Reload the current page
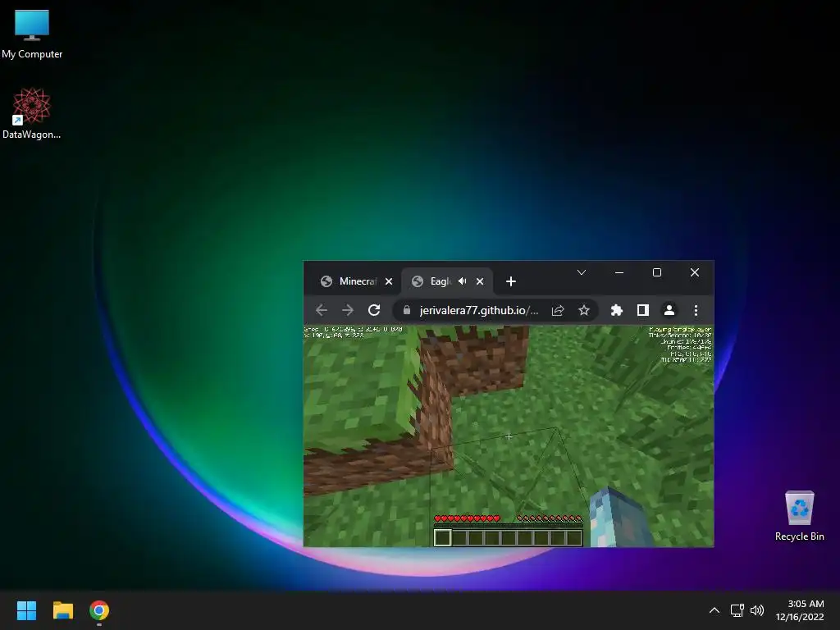840x630 pixels. pyautogui.click(x=374, y=310)
